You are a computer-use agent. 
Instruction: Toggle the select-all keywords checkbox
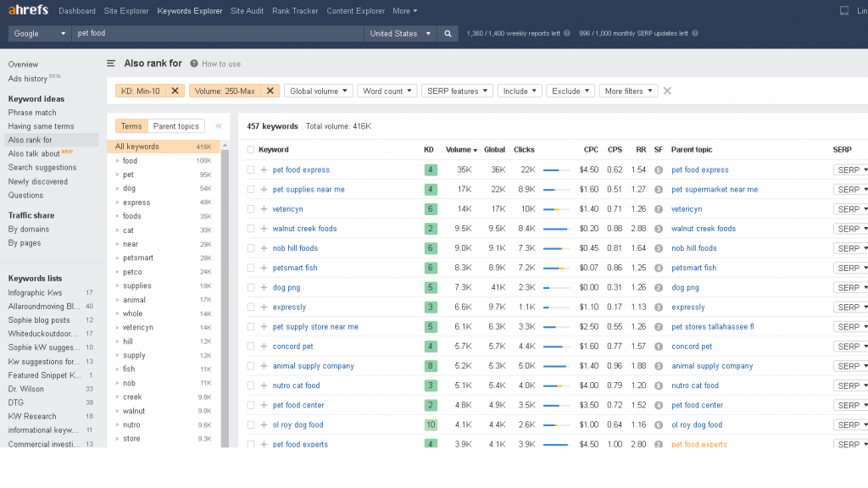coord(251,149)
